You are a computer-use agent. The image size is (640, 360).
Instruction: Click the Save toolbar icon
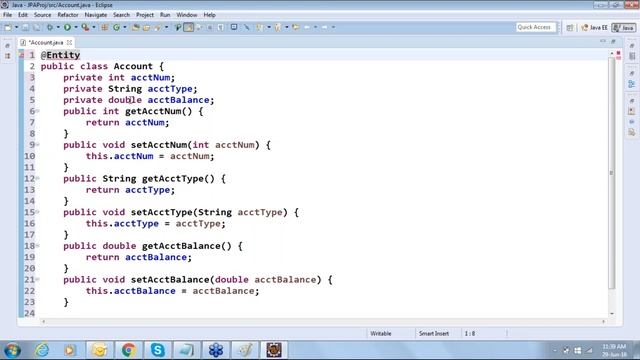[x=25, y=27]
